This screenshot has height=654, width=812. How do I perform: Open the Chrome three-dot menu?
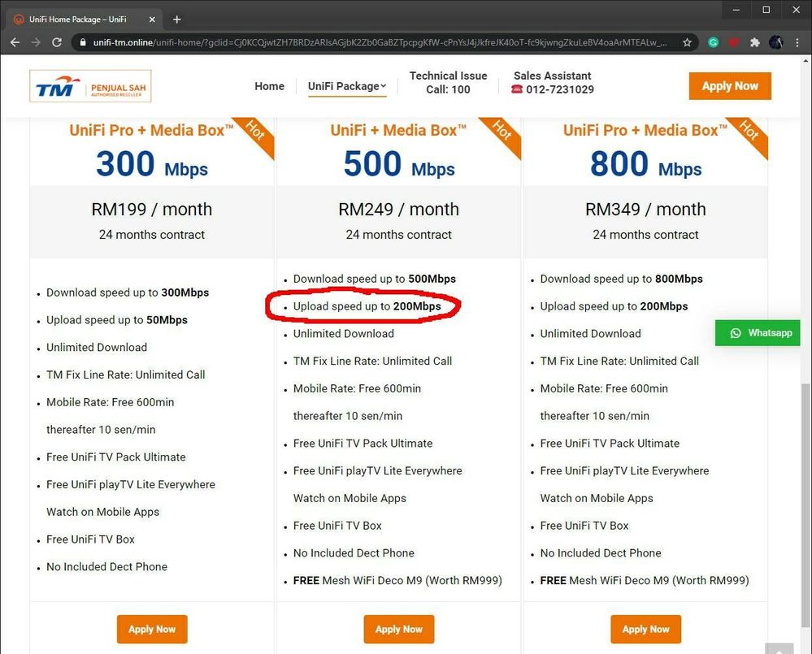click(x=798, y=42)
